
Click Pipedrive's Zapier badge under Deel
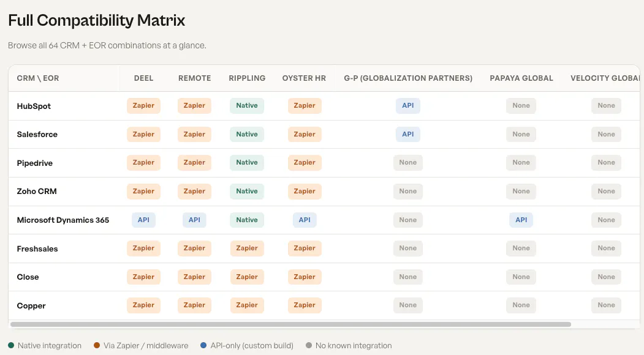click(143, 163)
